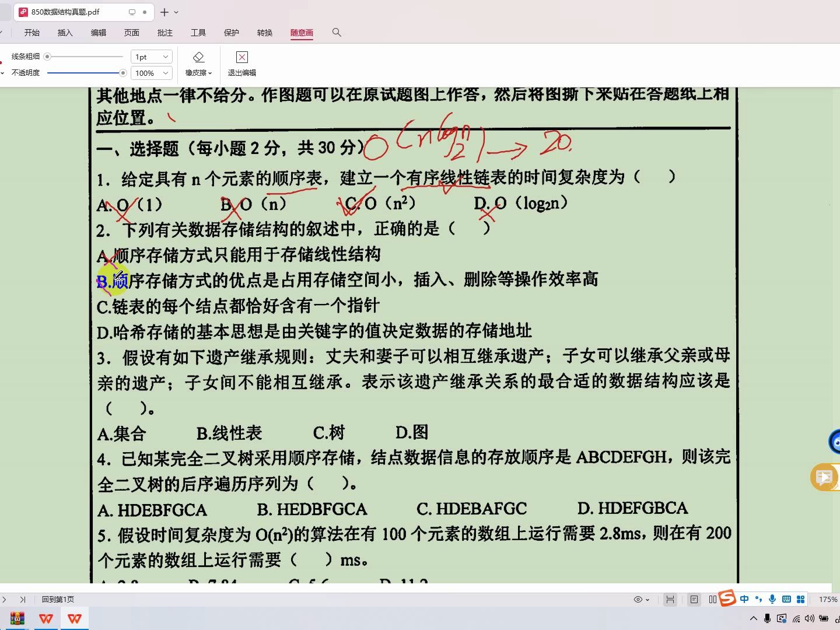This screenshot has width=840, height=630.
Task: Click the 线条粗细 label
Action: point(26,57)
